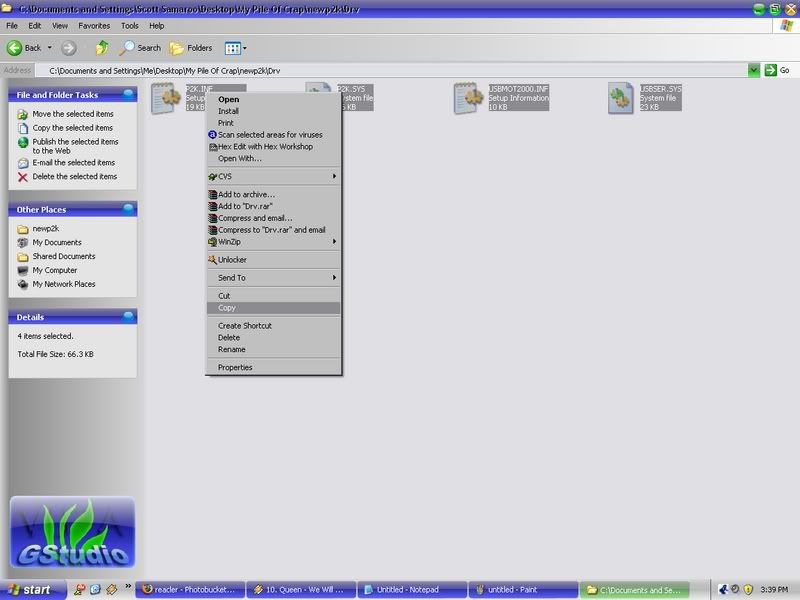800x600 pixels.
Task: Collapse the Other Places panel
Action: (129, 209)
